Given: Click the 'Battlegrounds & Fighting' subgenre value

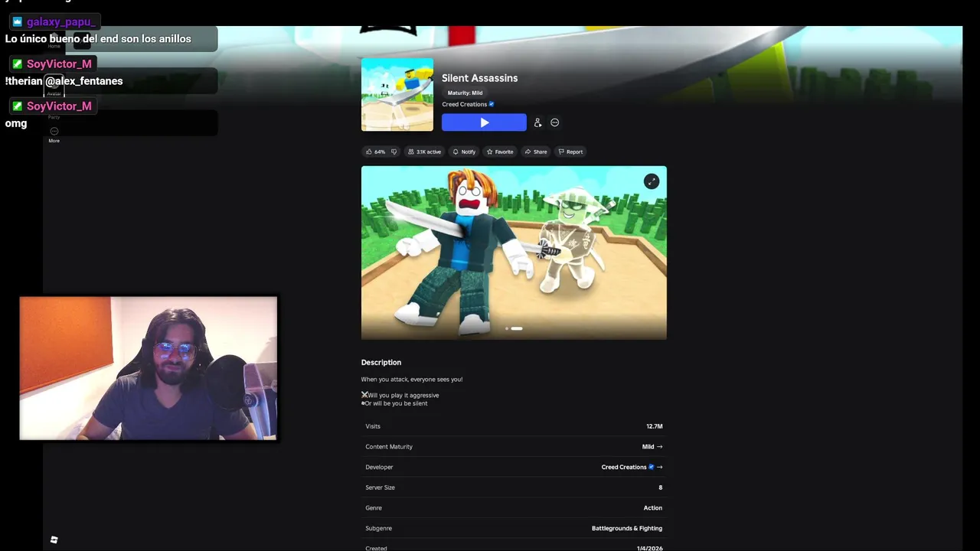Looking at the screenshot, I should (627, 528).
